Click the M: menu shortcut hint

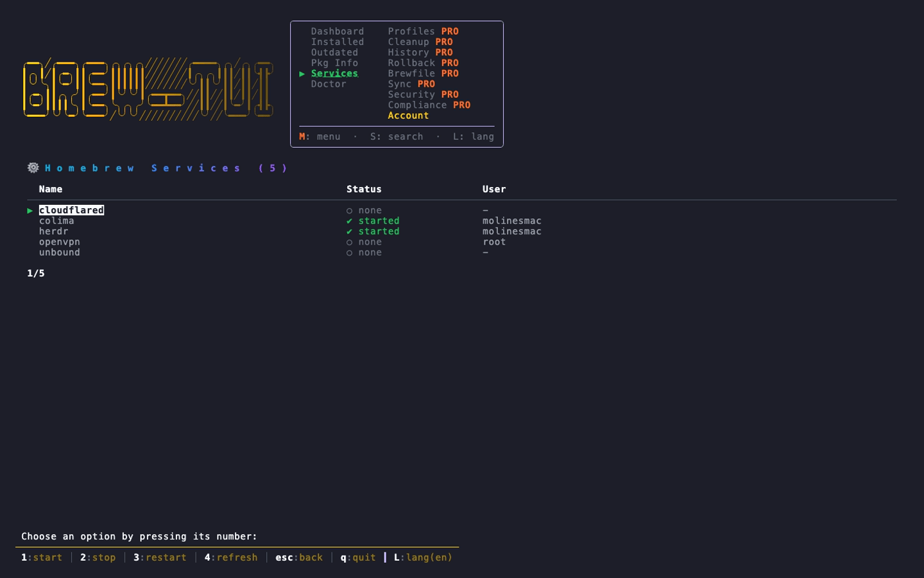[x=320, y=137]
